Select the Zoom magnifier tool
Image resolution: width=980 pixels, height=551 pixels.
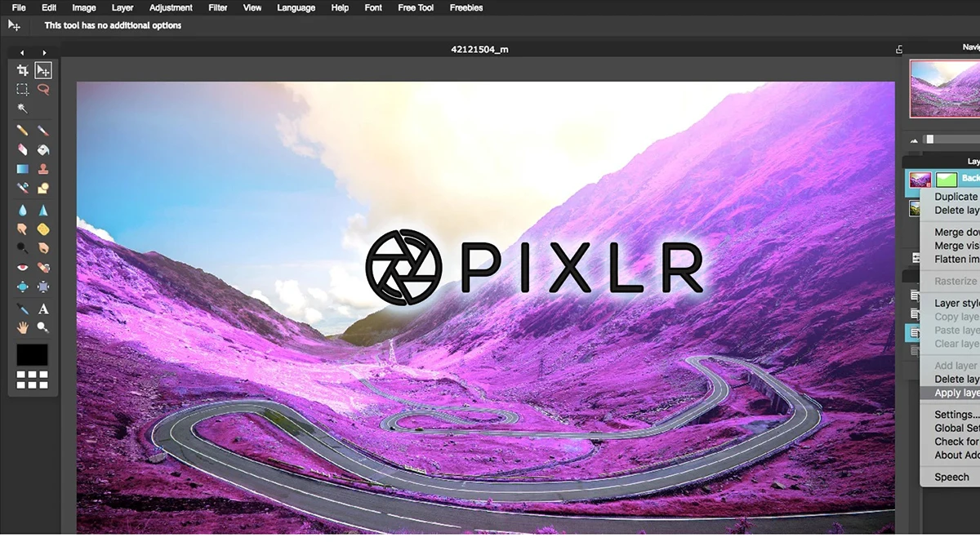(x=43, y=327)
